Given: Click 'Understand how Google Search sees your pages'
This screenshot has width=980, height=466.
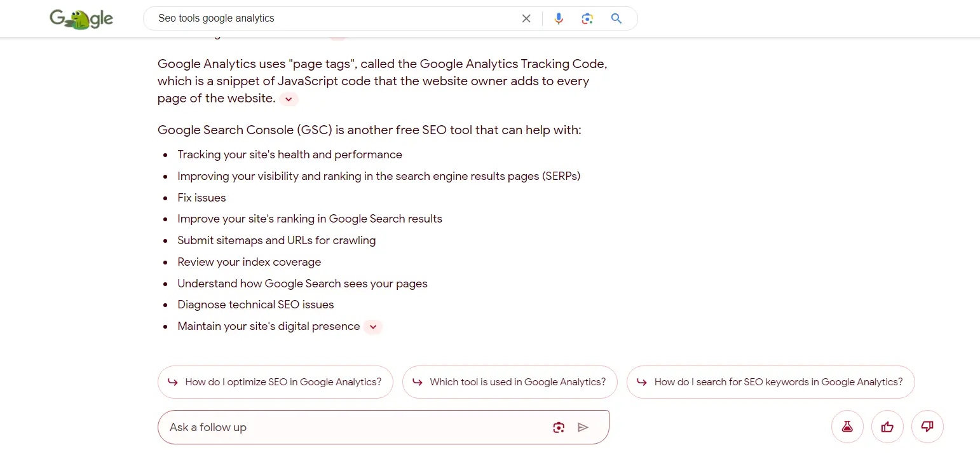Looking at the screenshot, I should pyautogui.click(x=303, y=284).
